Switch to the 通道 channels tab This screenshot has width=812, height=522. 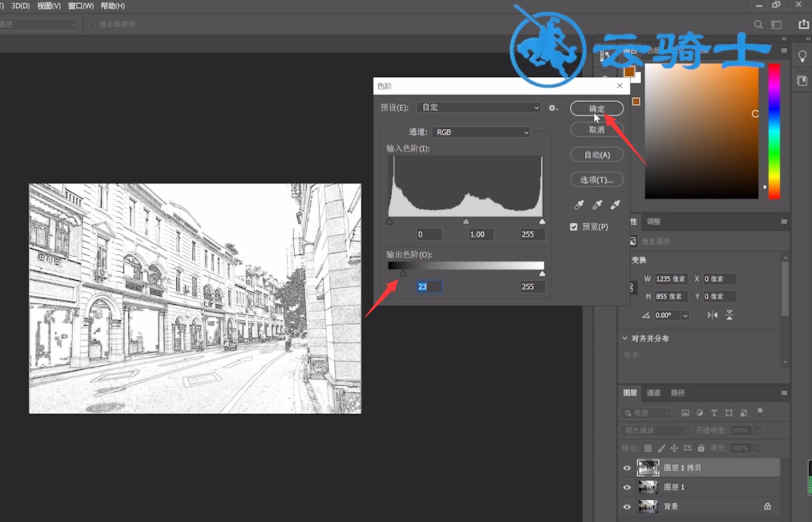click(x=653, y=393)
